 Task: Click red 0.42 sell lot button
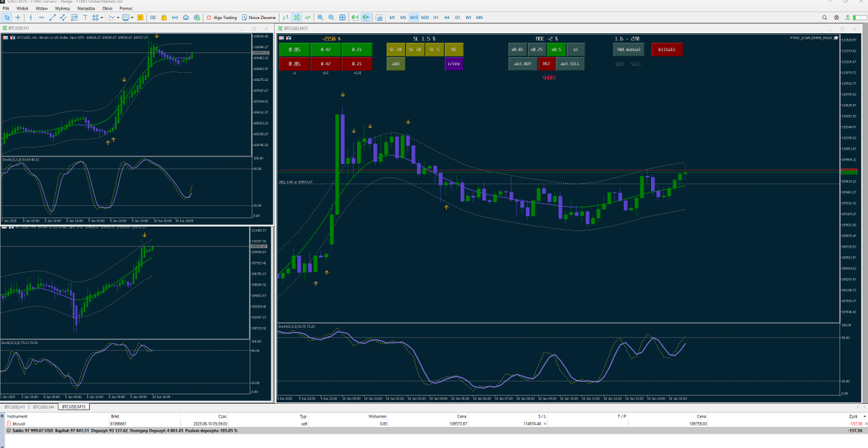click(325, 64)
